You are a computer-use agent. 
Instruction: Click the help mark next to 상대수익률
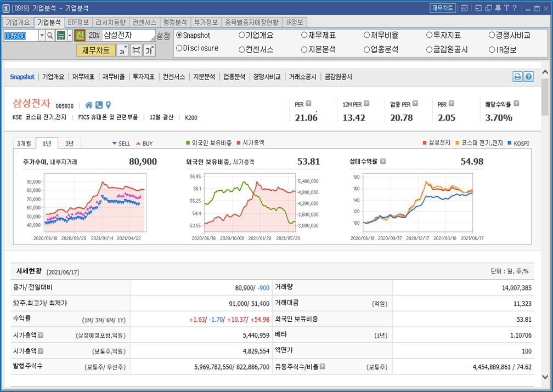[383, 161]
